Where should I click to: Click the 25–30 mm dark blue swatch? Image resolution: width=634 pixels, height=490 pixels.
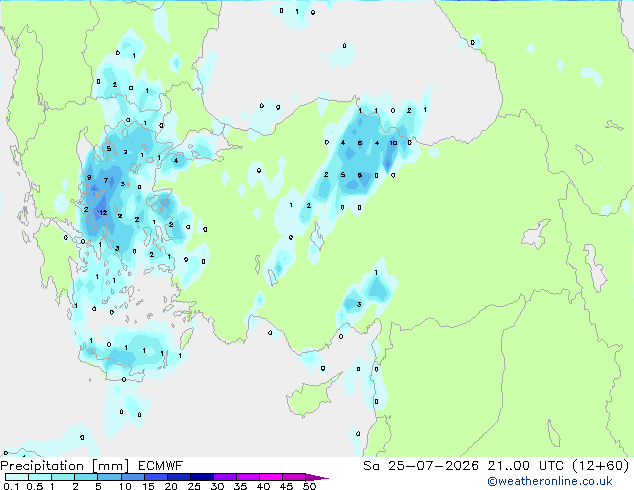(202, 477)
